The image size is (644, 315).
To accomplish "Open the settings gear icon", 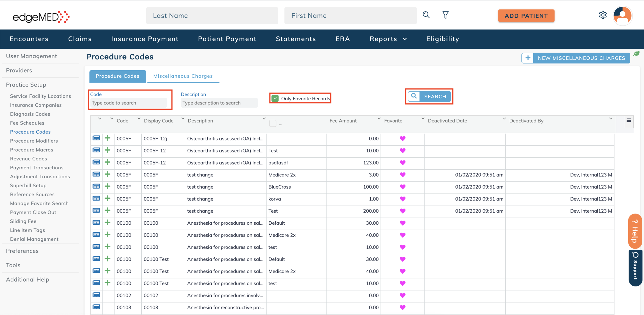I will pos(603,15).
